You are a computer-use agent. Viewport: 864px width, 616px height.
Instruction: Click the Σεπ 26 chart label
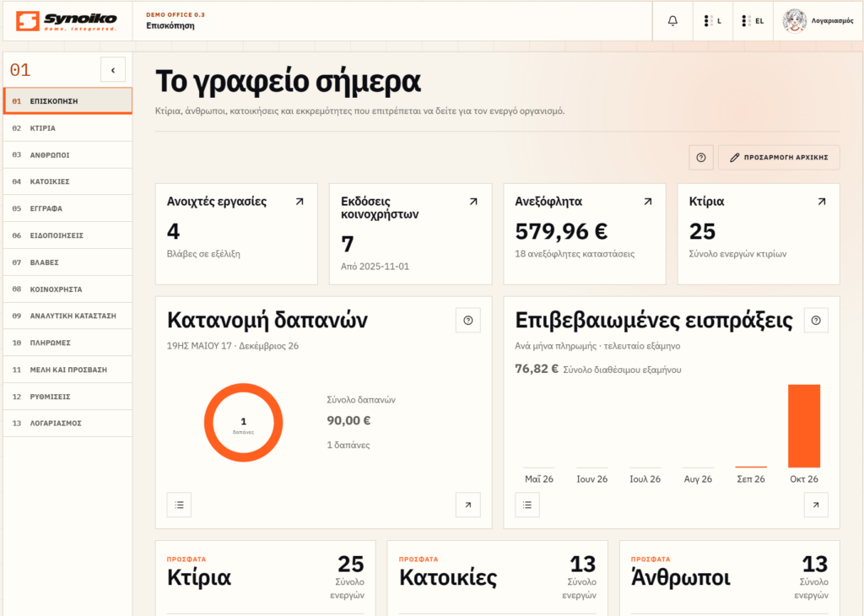click(x=751, y=478)
